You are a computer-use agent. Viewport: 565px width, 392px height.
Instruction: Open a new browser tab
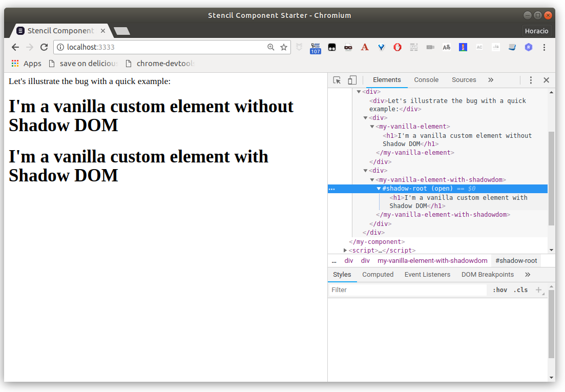tap(122, 31)
